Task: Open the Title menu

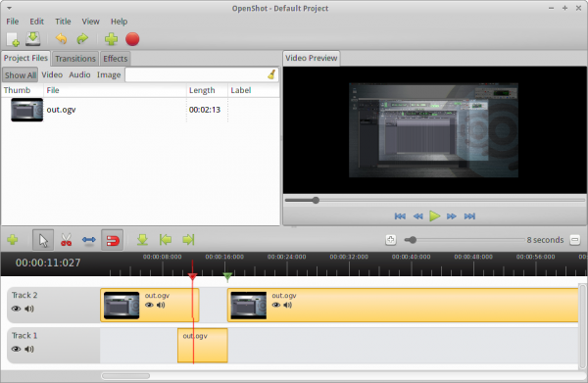Action: (63, 22)
